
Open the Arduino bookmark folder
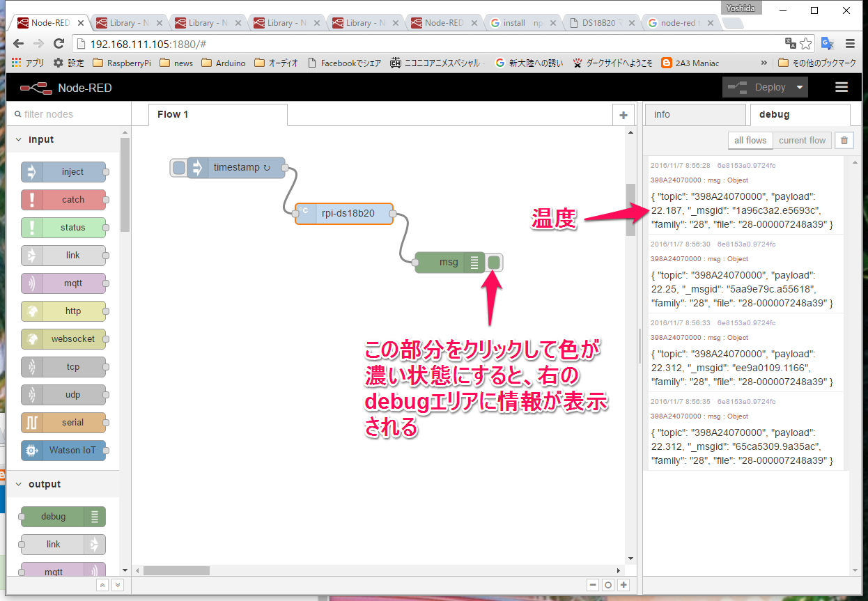(x=224, y=63)
